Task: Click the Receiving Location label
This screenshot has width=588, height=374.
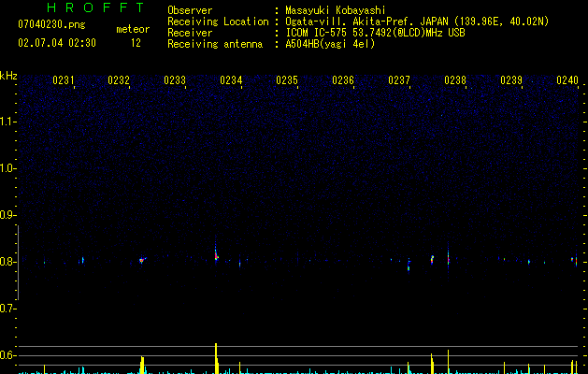Action: click(218, 22)
